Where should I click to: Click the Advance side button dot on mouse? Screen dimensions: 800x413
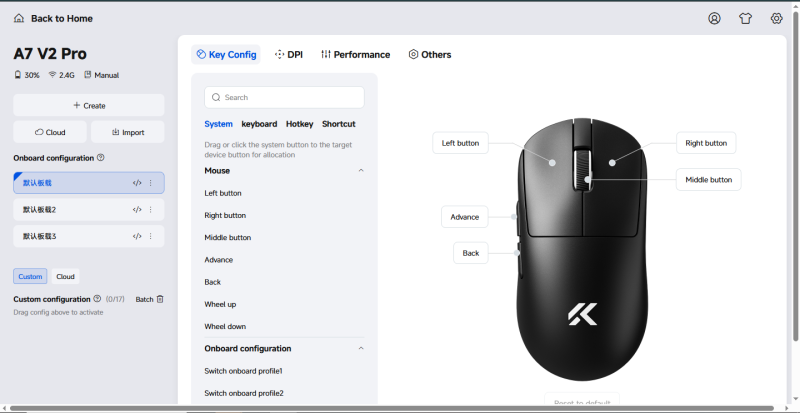514,216
